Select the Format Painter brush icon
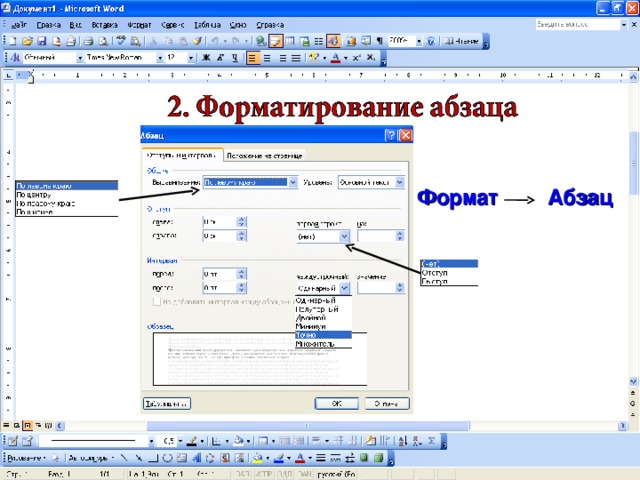 (x=198, y=41)
